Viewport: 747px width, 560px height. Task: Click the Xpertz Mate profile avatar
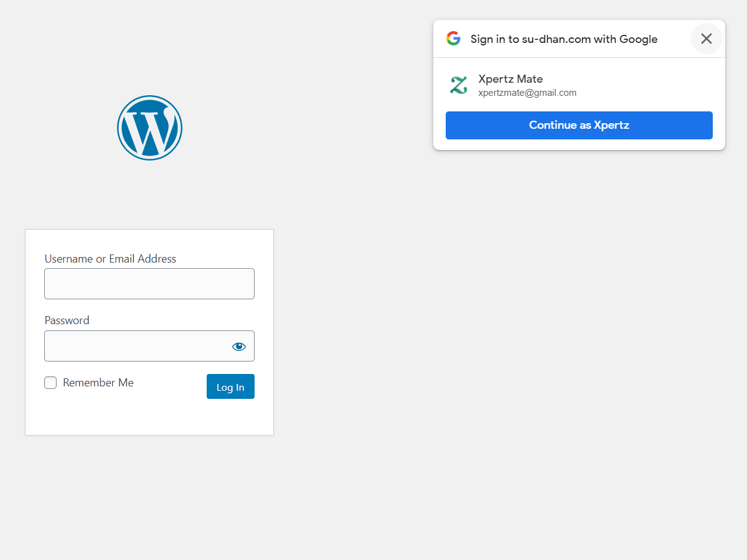pos(459,85)
